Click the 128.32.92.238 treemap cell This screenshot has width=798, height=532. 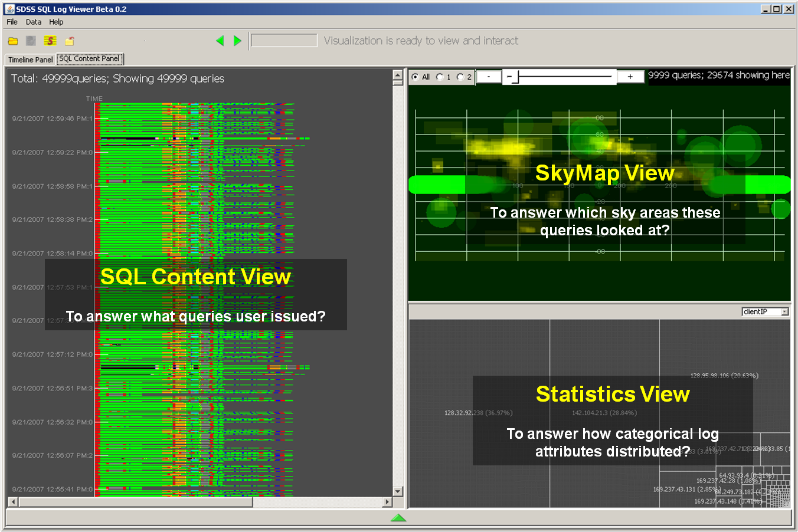tap(479, 413)
